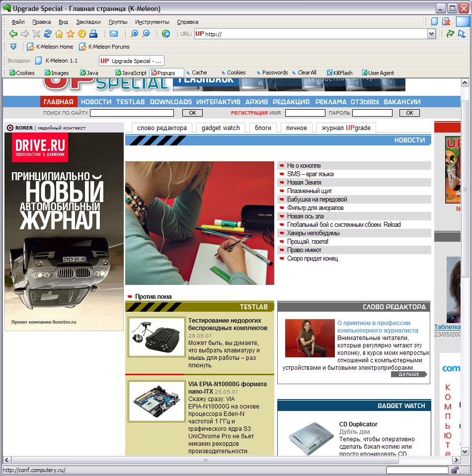Click the РЕГИСТРАЦИЯ link
Screen dimensions: 472x476
(249, 113)
